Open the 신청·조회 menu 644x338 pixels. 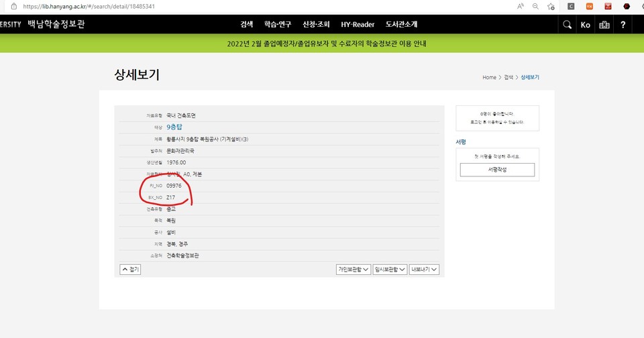coord(316,24)
